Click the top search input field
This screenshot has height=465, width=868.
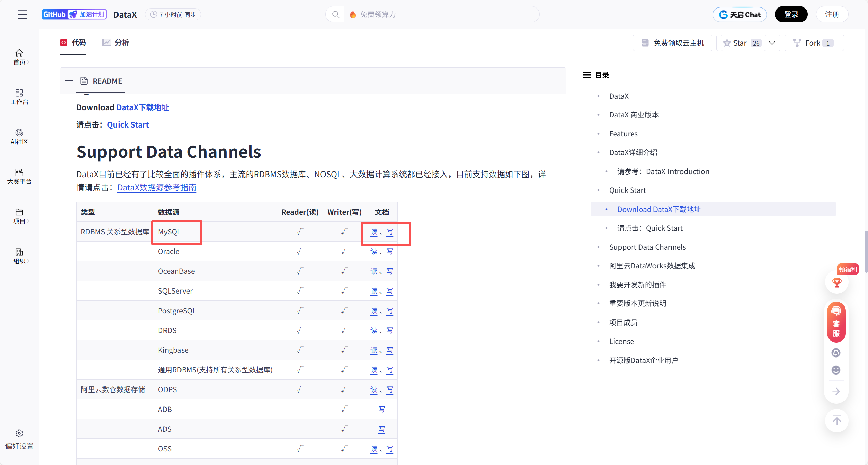point(439,14)
